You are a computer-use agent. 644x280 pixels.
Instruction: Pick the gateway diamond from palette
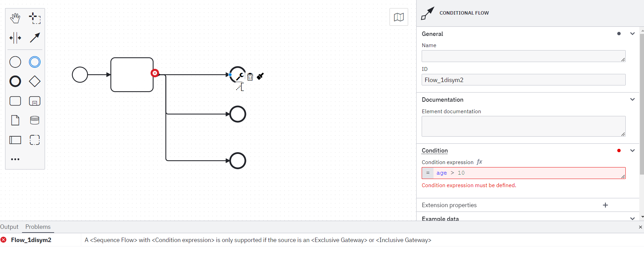(x=35, y=81)
